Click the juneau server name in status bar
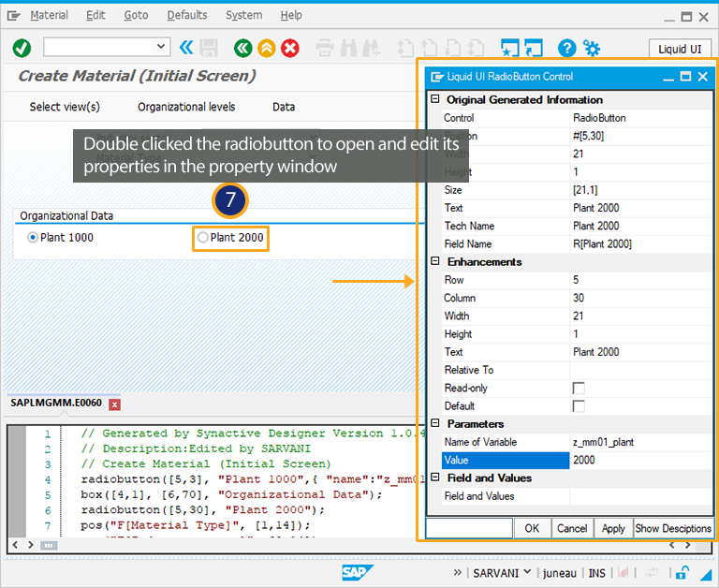 click(x=560, y=573)
